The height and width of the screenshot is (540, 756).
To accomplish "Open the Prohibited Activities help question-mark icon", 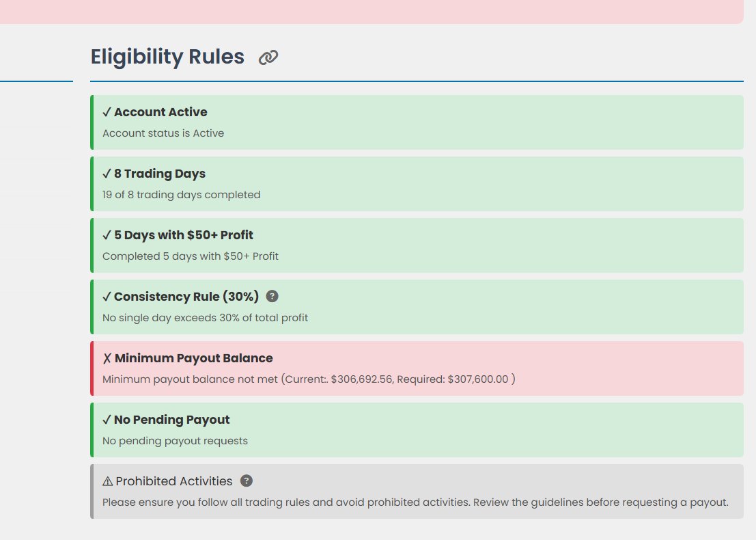I will pos(247,481).
